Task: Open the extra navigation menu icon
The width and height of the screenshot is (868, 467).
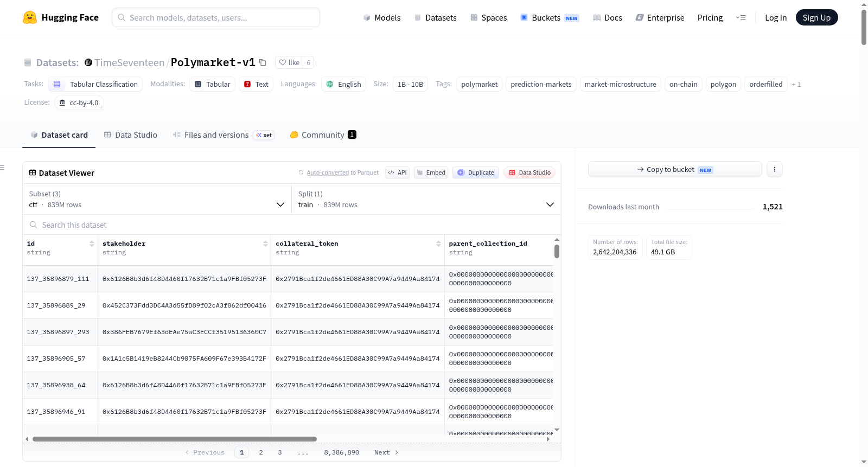Action: point(741,17)
